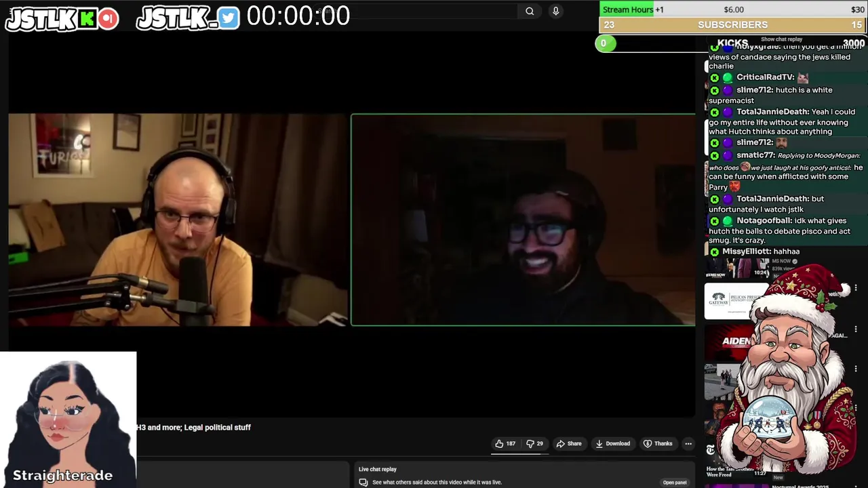868x488 pixels.
Task: Click the Download button below the video
Action: coord(612,444)
